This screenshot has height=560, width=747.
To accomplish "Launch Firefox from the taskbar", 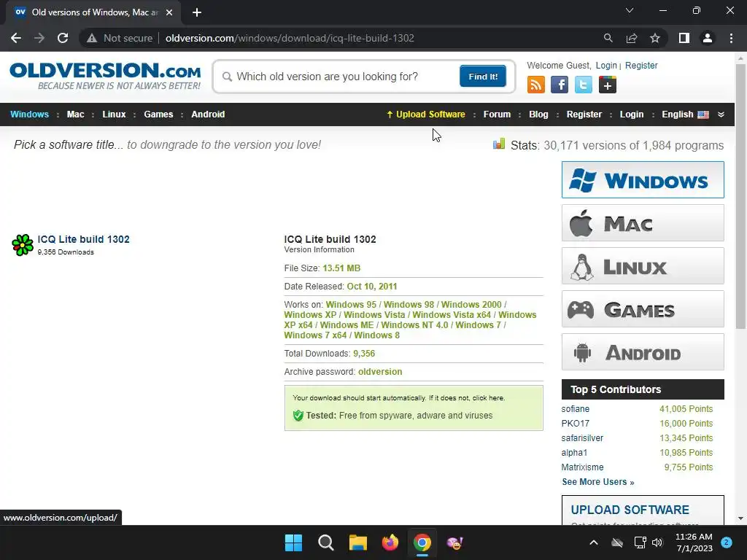I will coord(390,542).
